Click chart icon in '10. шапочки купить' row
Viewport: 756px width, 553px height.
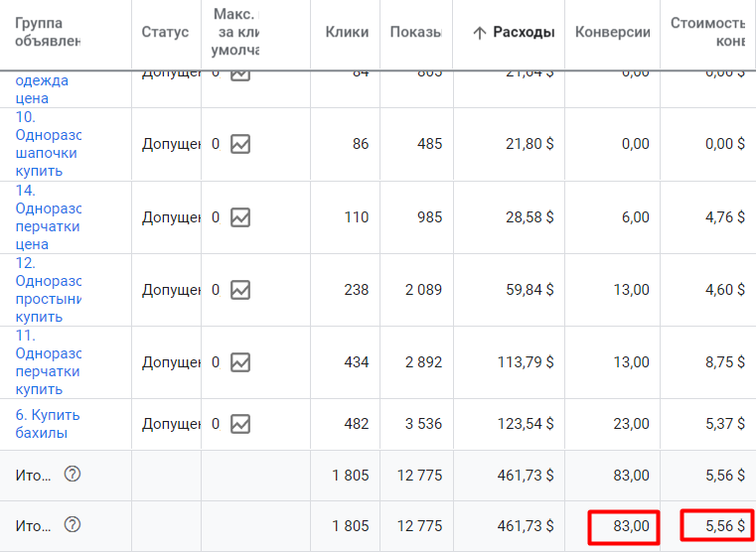[240, 144]
